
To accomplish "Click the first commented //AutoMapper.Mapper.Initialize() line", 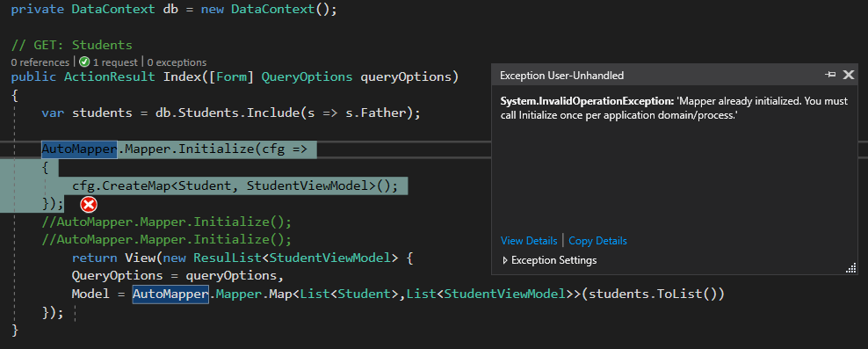I will 167,222.
